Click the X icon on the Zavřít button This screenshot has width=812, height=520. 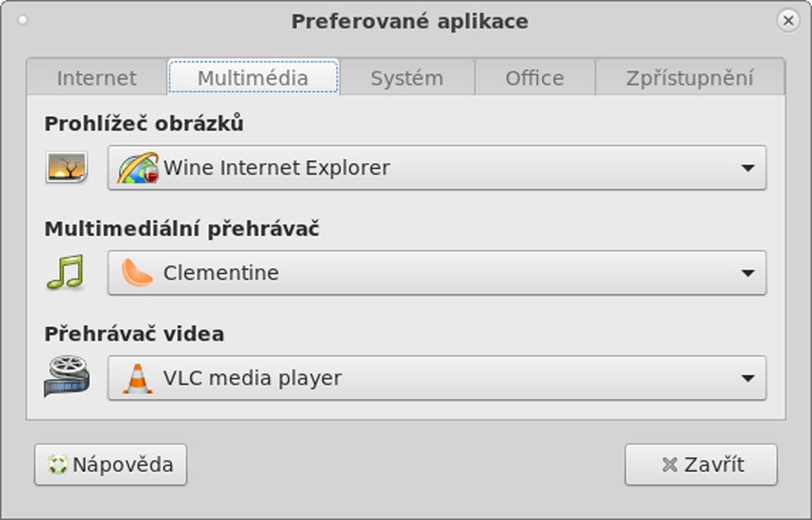click(x=670, y=465)
